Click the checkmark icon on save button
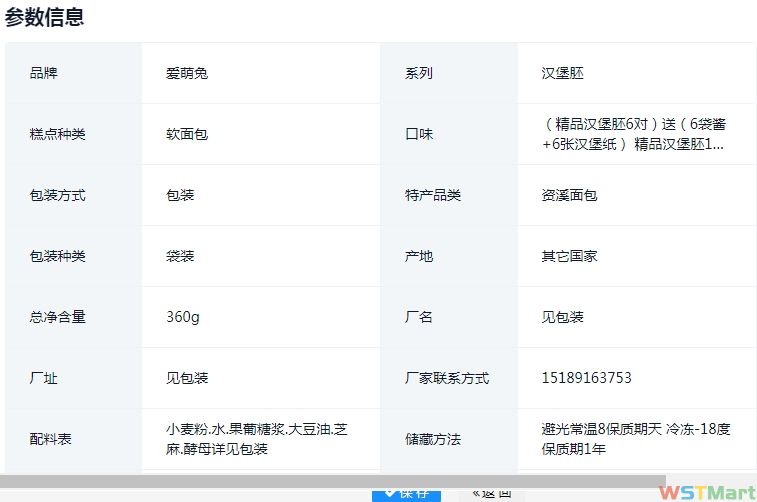Image resolution: width=757 pixels, height=502 pixels. (x=389, y=493)
